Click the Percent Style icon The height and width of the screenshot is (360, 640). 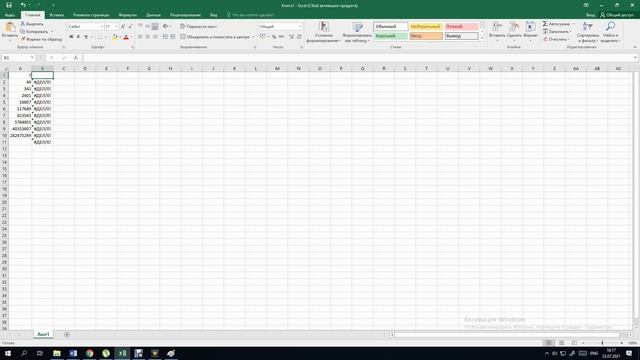[274, 37]
